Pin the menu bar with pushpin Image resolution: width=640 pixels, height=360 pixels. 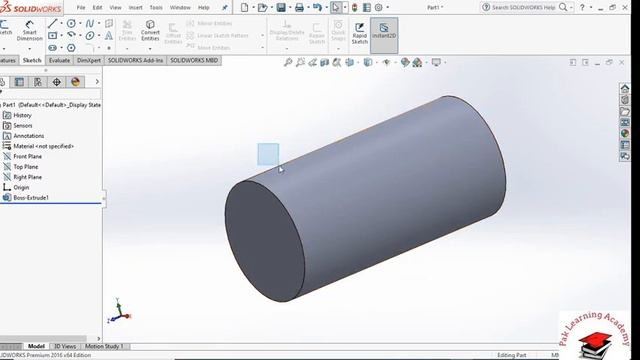click(224, 7)
